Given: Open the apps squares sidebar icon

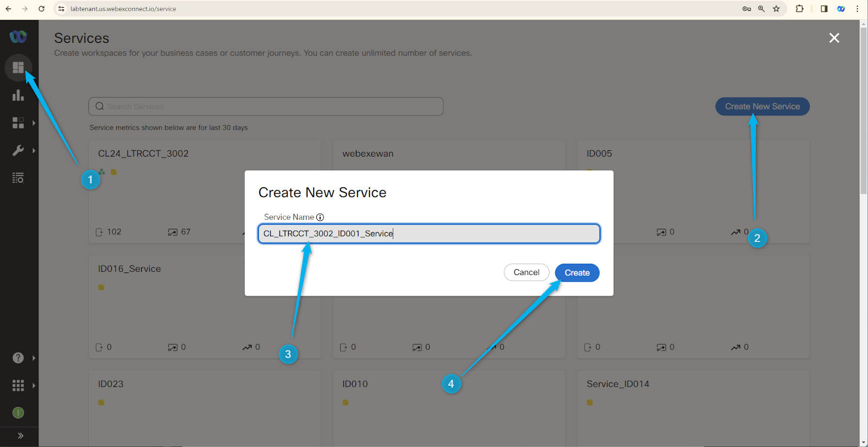Looking at the screenshot, I should (18, 123).
